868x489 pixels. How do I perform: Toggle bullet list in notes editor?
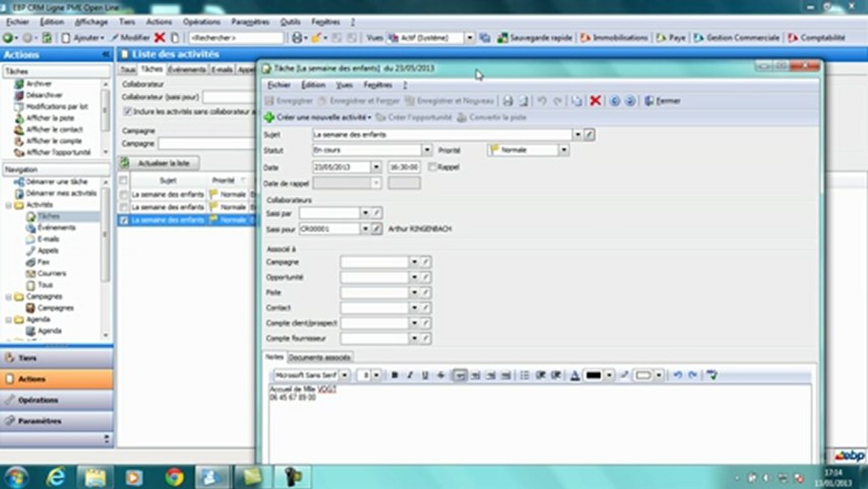(525, 375)
